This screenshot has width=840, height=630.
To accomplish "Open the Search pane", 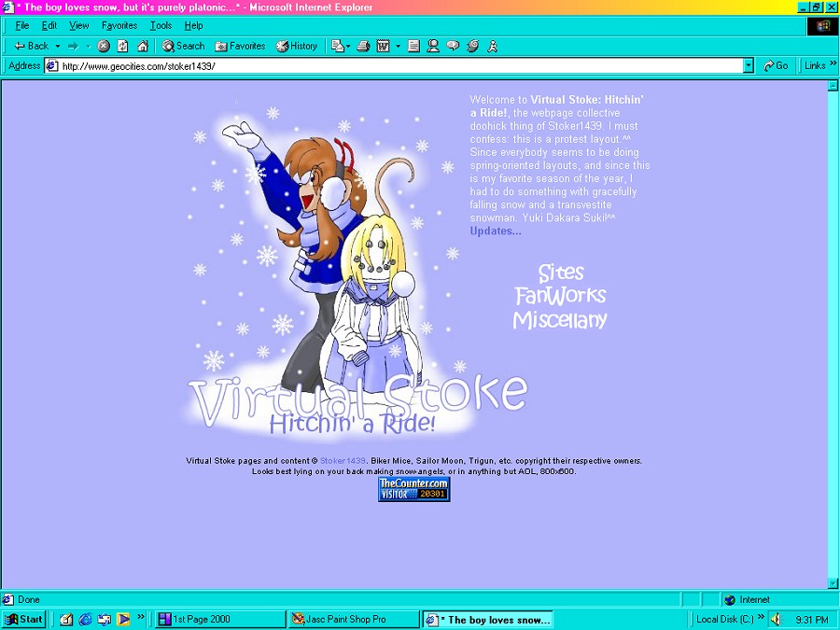I will click(x=183, y=46).
